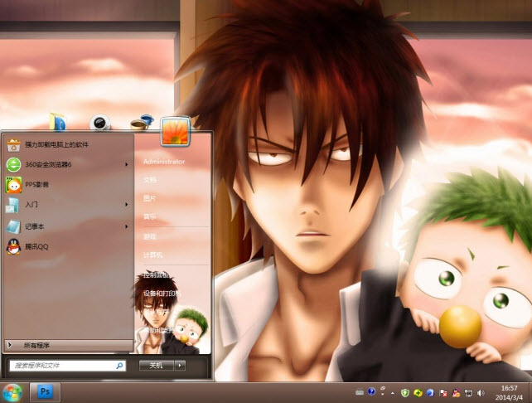Open the green shield security tray icon

click(404, 393)
